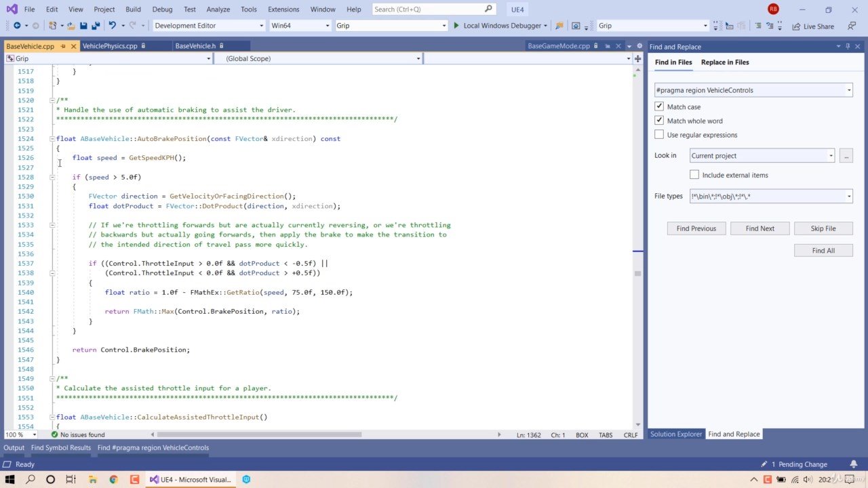The width and height of the screenshot is (868, 488).
Task: Click the Undo arrow icon
Action: coord(112,26)
